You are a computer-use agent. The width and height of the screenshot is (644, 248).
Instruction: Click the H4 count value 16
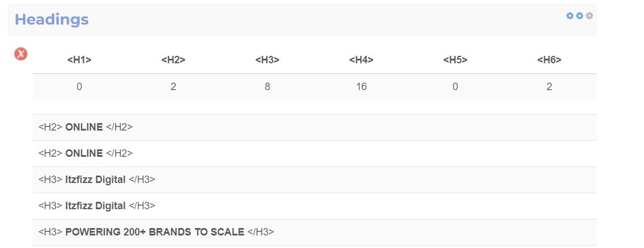tap(361, 87)
